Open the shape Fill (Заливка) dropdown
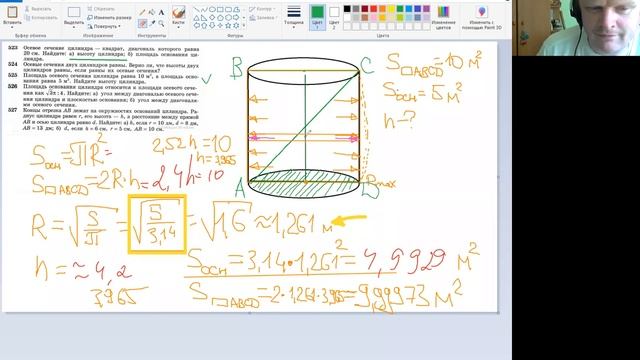Viewport: 640px width, 360px height. 263,18
